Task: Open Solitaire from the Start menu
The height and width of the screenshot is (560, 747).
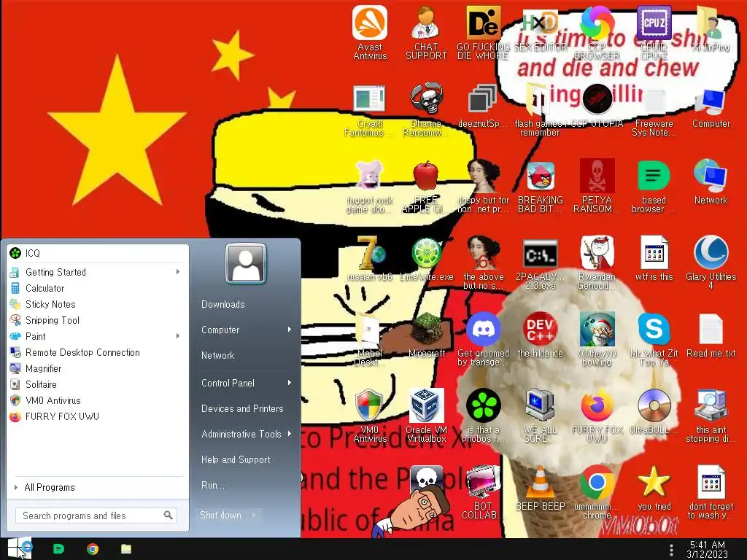Action: point(98,384)
